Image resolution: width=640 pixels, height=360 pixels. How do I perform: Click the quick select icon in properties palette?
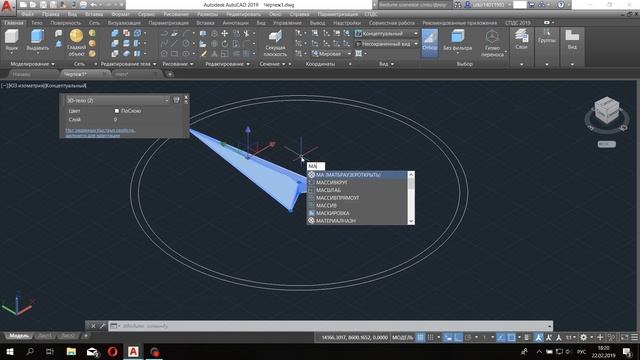pos(176,100)
